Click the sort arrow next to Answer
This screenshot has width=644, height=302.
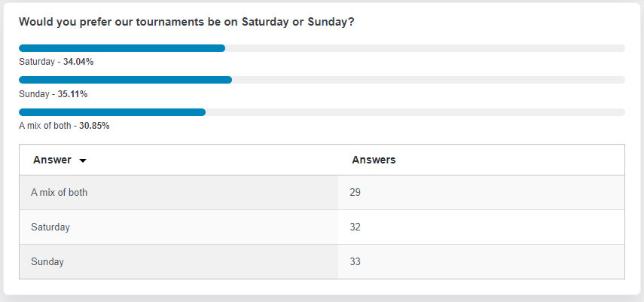point(83,160)
